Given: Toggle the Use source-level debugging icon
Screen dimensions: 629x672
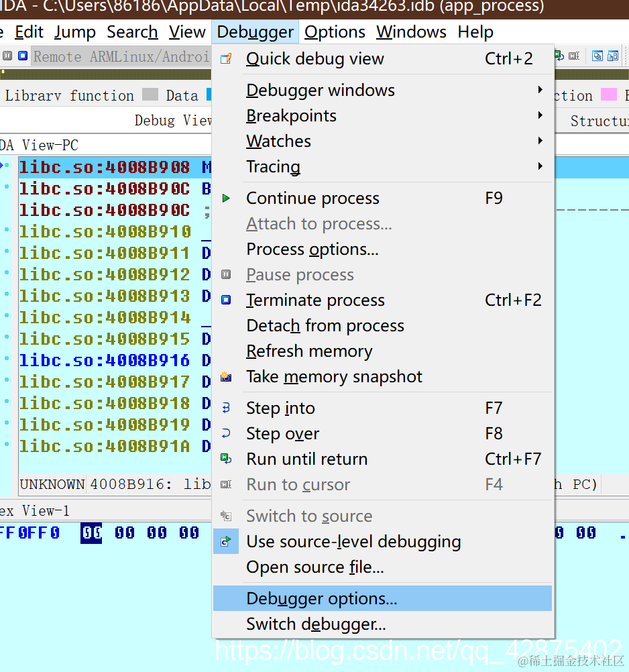Looking at the screenshot, I should click(x=226, y=542).
